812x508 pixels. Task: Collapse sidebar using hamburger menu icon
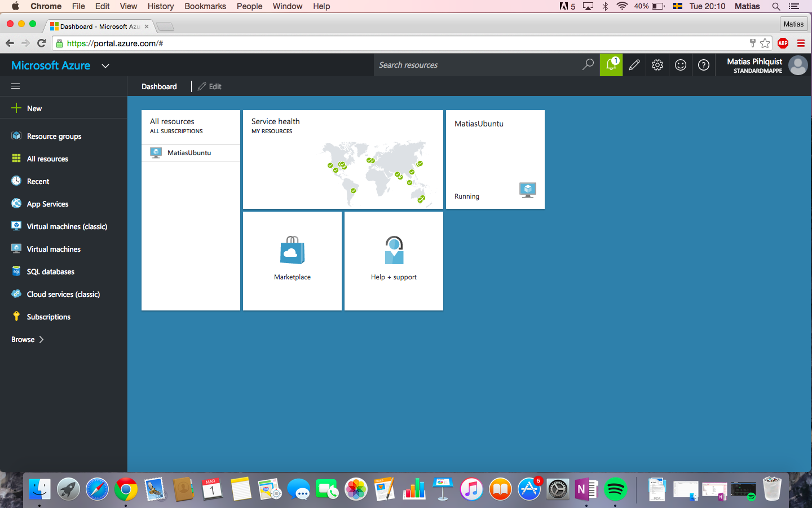pos(16,86)
